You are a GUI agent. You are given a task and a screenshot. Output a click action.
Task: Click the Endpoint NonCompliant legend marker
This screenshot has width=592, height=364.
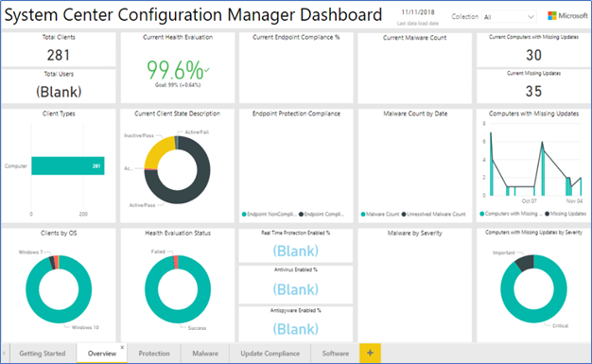244,215
